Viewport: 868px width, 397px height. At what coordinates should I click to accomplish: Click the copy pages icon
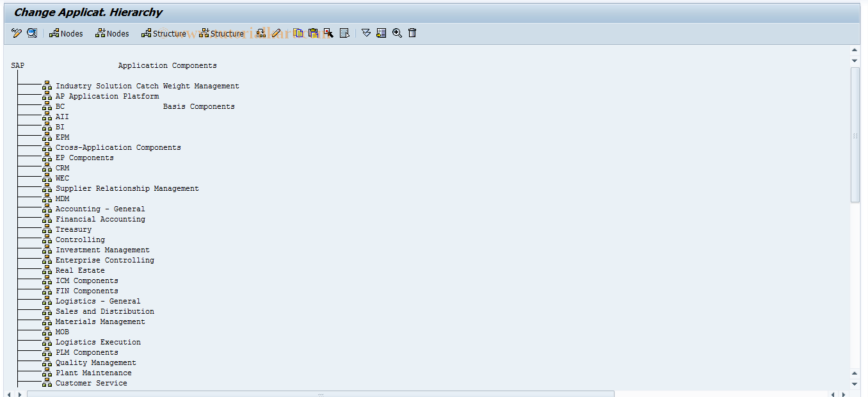pos(298,33)
